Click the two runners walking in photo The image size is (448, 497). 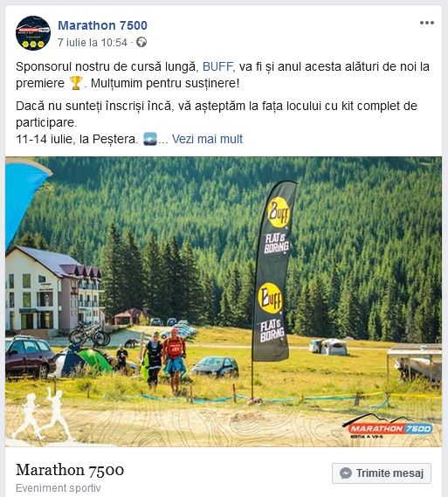164,360
